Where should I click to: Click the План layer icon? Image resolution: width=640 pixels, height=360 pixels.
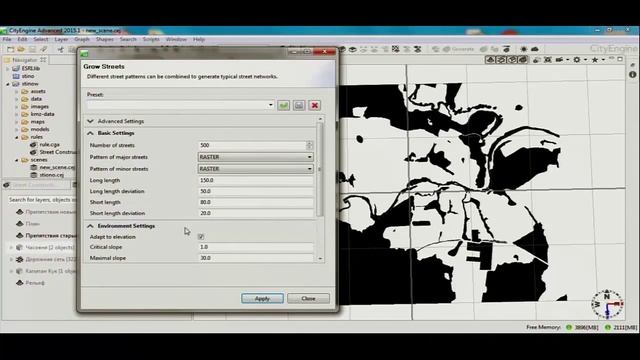tap(19, 224)
